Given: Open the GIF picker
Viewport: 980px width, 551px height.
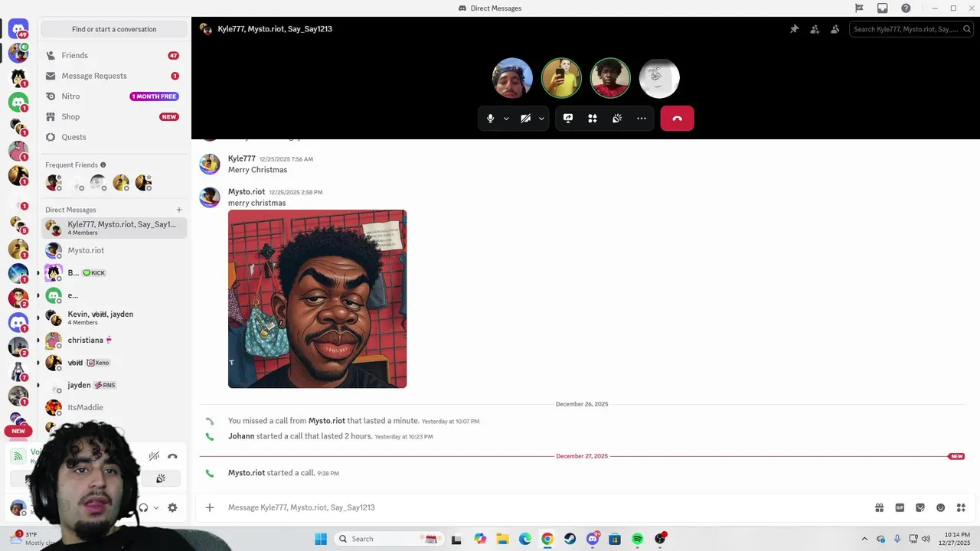Looking at the screenshot, I should click(900, 507).
